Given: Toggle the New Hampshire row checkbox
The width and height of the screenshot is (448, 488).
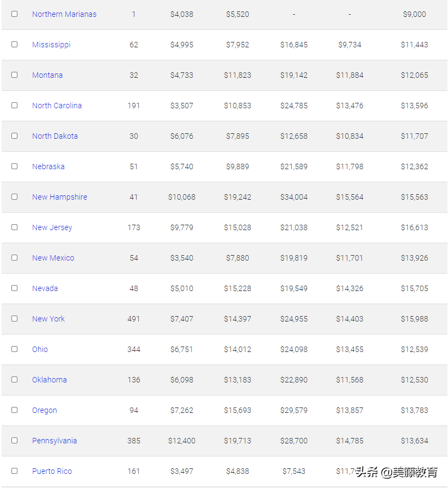Looking at the screenshot, I should click(x=15, y=197).
